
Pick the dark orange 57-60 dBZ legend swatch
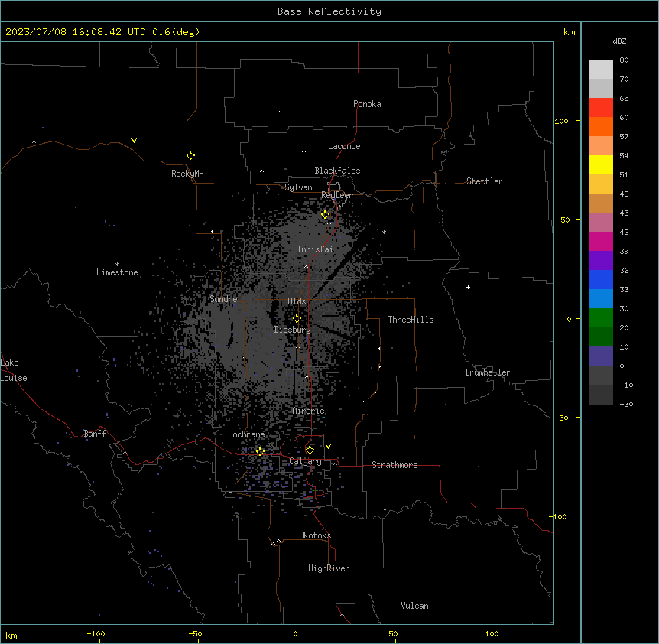click(601, 126)
